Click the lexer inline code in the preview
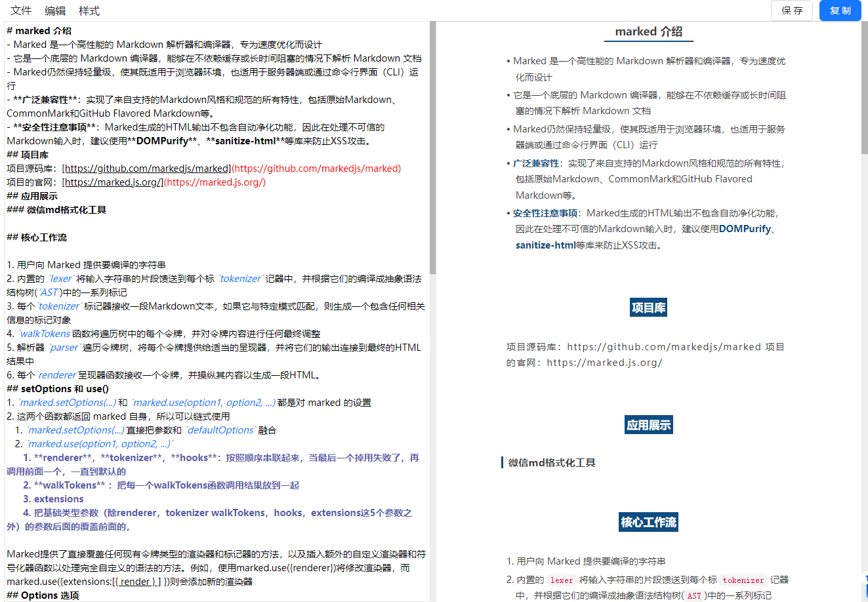Viewport: 868px width, 602px height. pyautogui.click(x=562, y=580)
